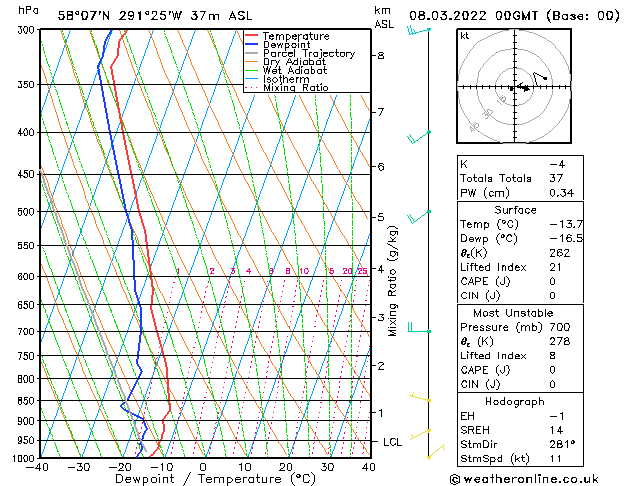Click the '700' pressure level label on left axis
Viewport: 629px width, 486px height.
click(28, 332)
